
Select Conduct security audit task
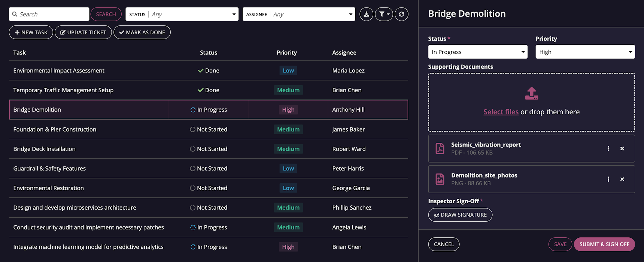[209, 227]
